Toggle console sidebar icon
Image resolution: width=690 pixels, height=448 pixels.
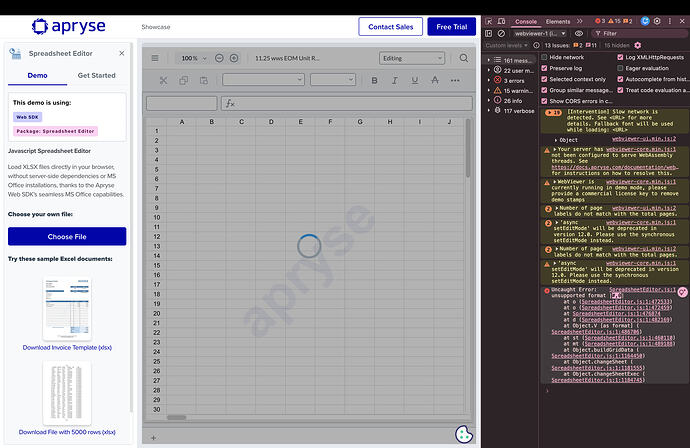click(488, 33)
